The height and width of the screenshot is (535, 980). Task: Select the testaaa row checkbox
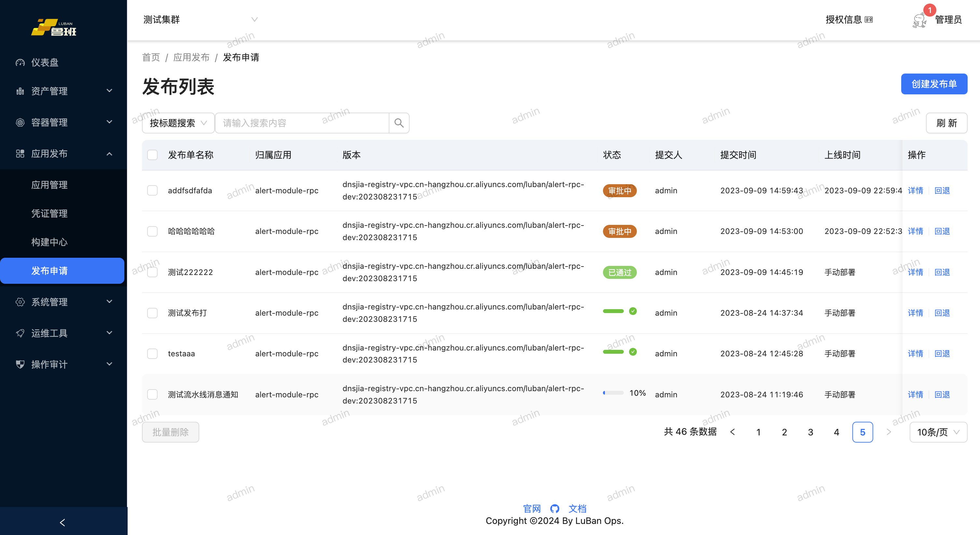pos(153,354)
